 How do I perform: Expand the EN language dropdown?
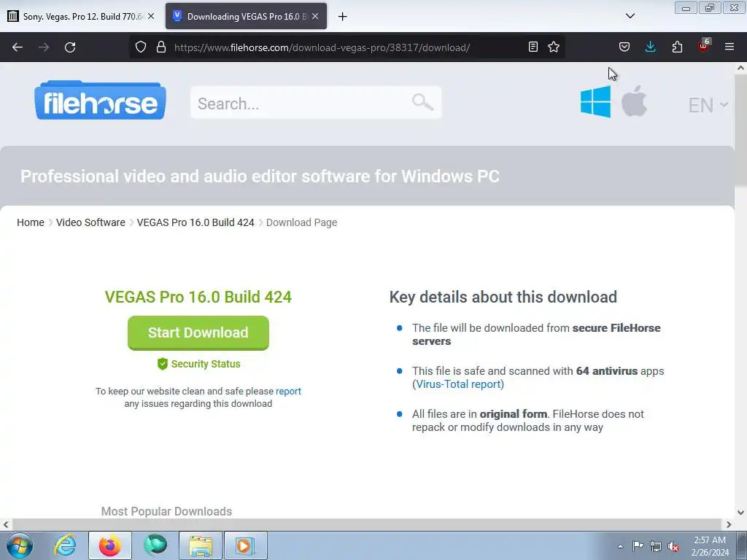coord(708,105)
